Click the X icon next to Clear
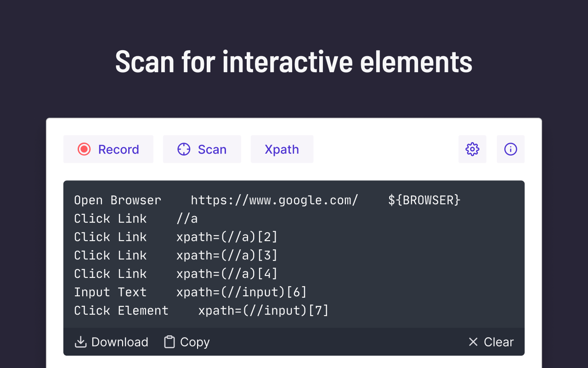This screenshot has height=368, width=588. [x=473, y=342]
